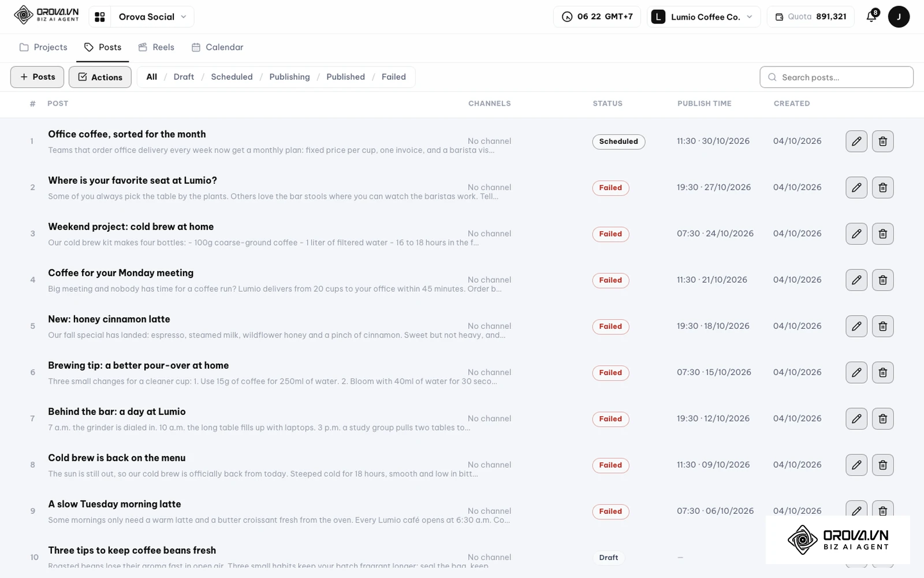Open the app grid icon
Screen dimensions: 924x578
100,17
